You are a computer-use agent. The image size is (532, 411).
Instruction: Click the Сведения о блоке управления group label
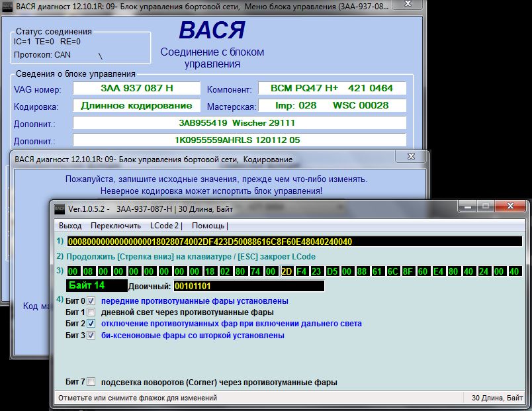coord(75,74)
